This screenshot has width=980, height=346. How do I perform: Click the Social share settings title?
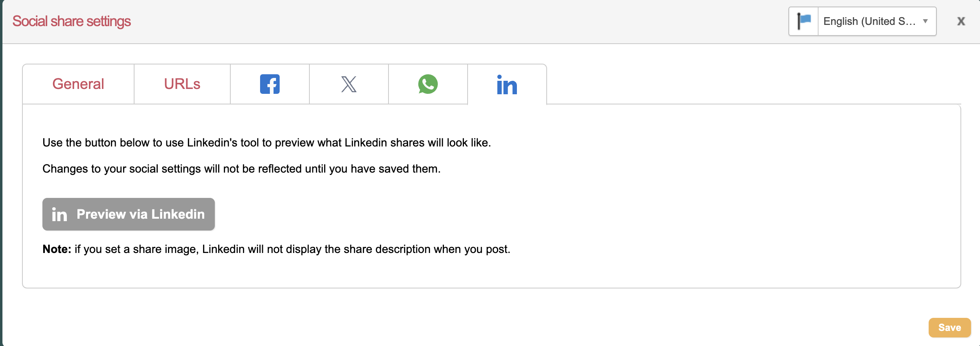(x=72, y=21)
